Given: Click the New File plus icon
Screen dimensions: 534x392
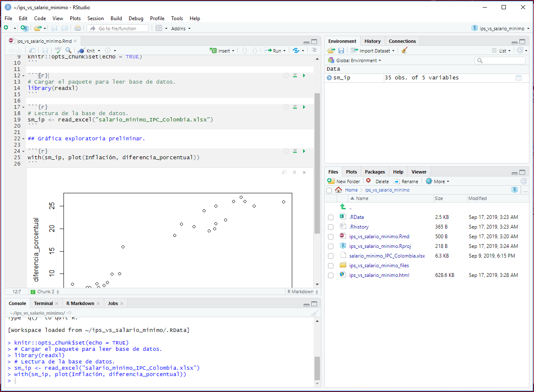Looking at the screenshot, I should coord(6,28).
